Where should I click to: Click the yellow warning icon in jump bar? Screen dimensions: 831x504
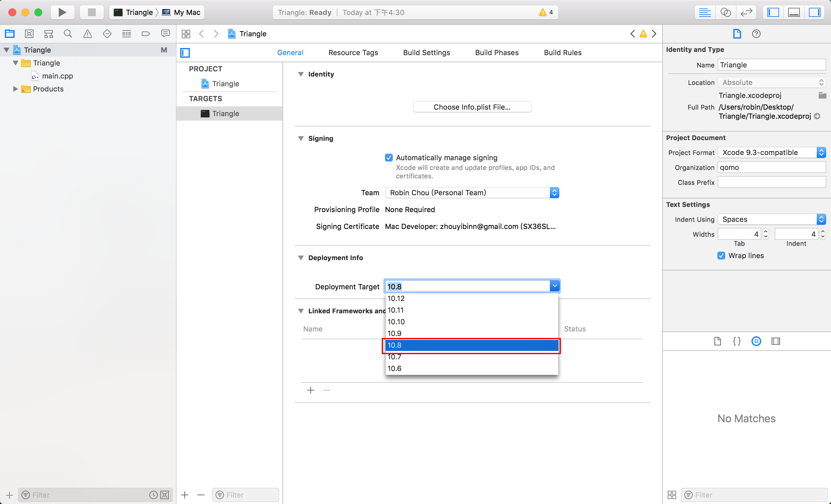(x=643, y=34)
